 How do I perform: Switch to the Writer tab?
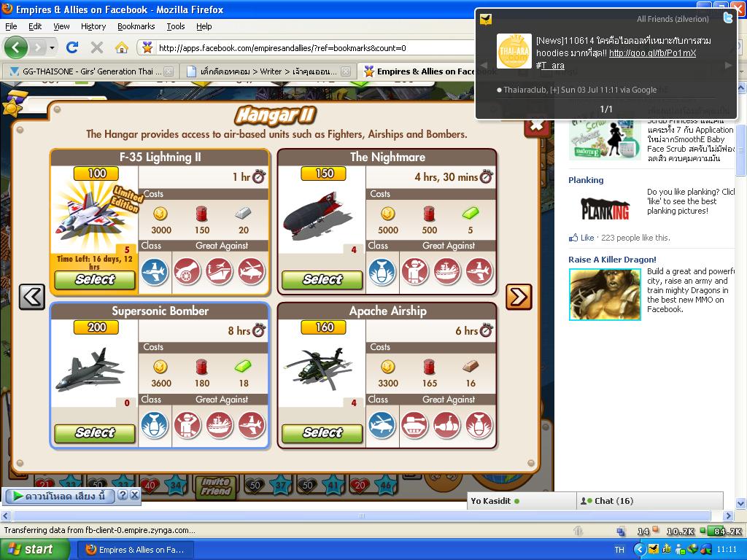pos(268,71)
